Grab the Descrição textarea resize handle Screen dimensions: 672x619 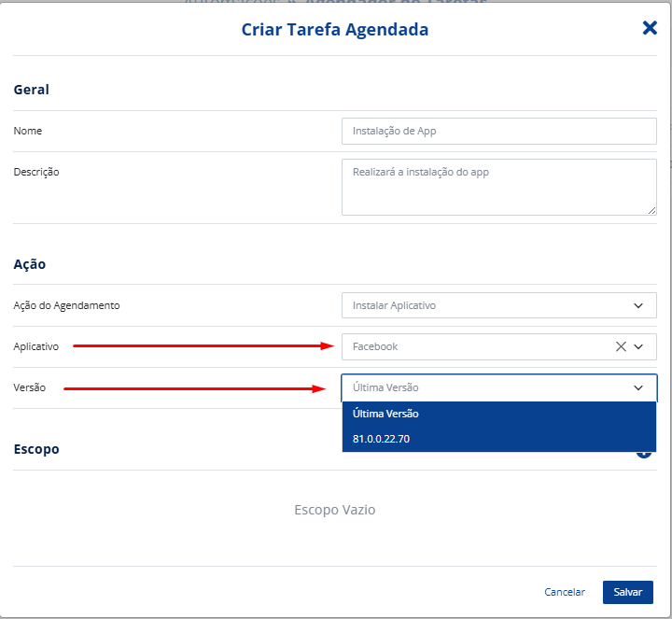[x=651, y=210]
